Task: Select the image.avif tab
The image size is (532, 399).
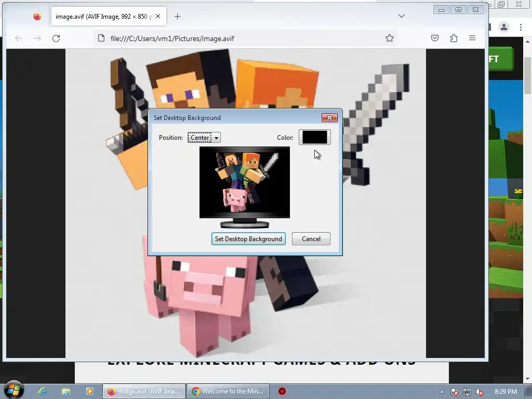Action: [109, 16]
